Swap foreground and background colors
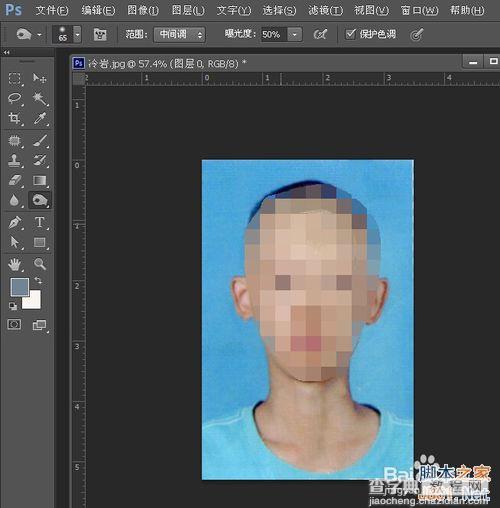 point(38,281)
